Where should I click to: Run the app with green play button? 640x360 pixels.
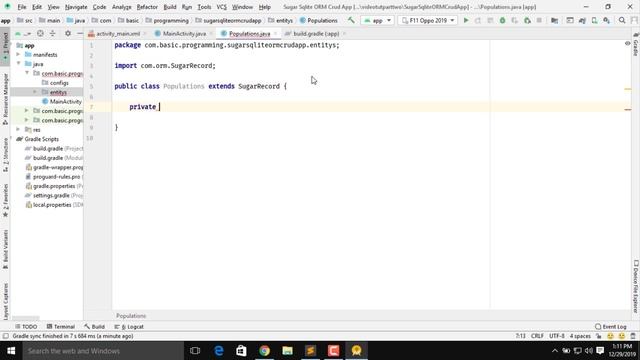[466, 20]
